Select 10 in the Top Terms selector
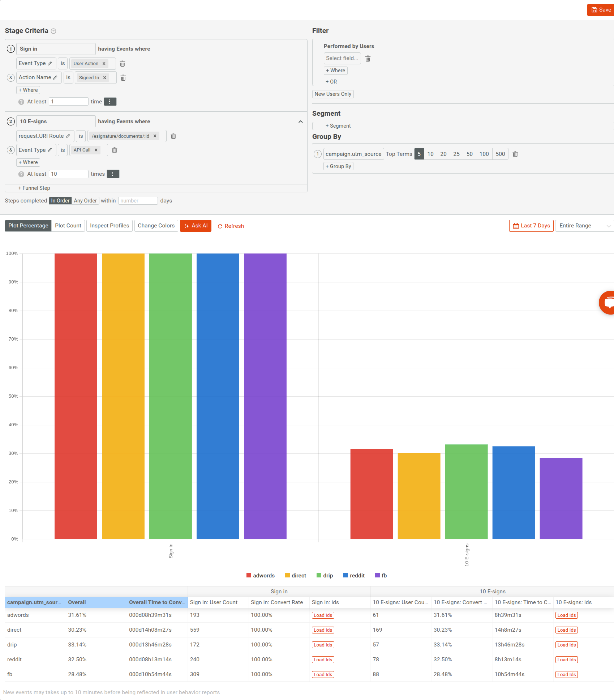The image size is (614, 700). (430, 154)
